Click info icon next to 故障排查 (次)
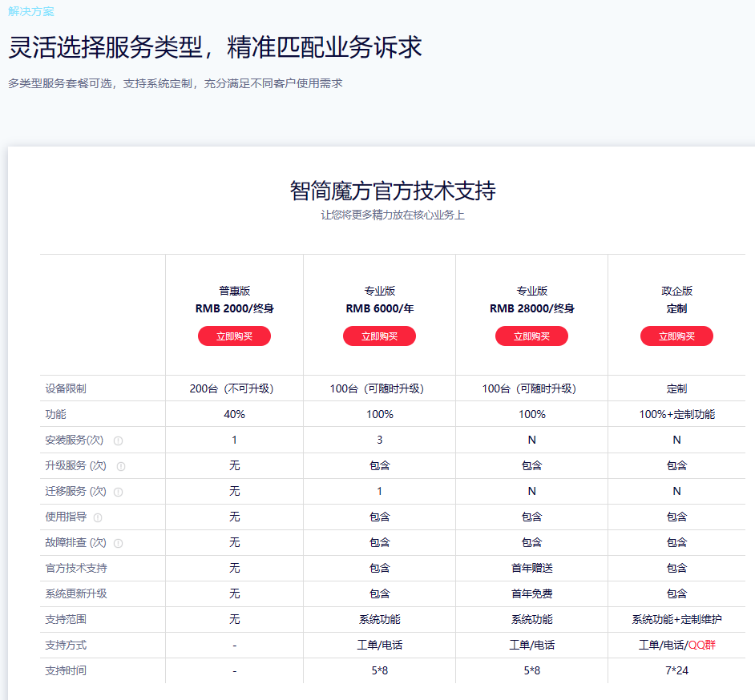The width and height of the screenshot is (755, 700). tap(118, 543)
